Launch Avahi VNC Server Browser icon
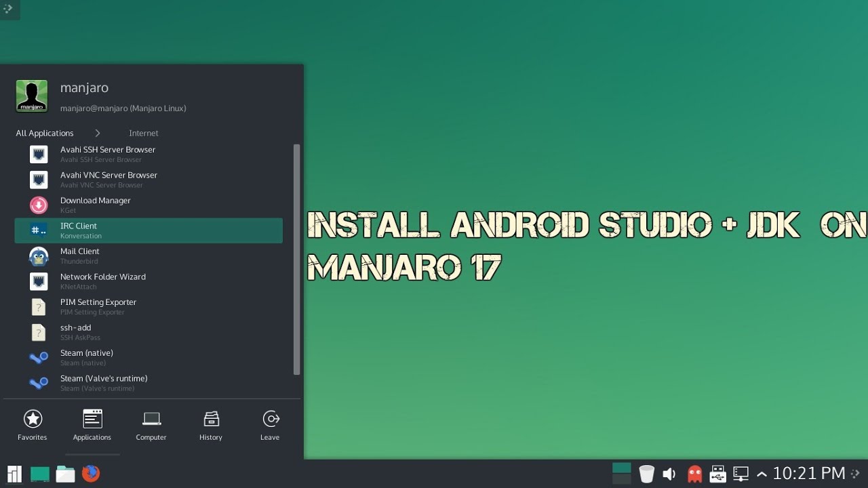The image size is (868, 488). click(39, 180)
